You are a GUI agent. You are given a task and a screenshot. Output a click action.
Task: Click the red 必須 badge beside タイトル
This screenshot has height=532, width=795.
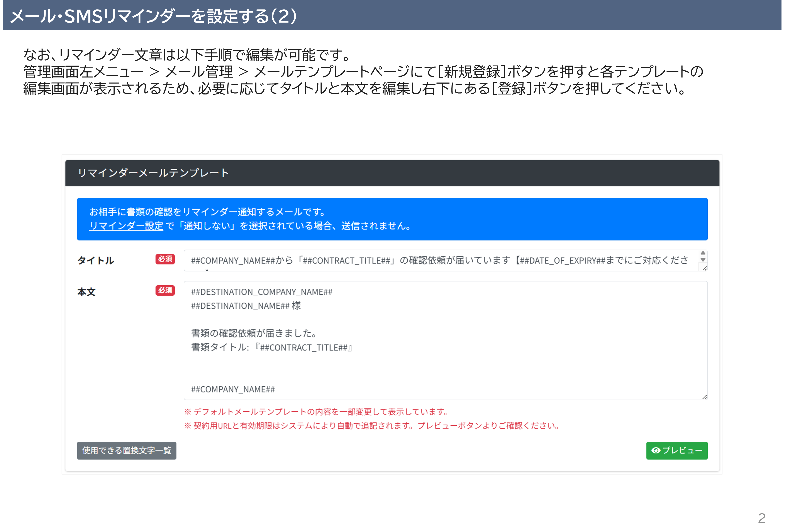point(165,259)
